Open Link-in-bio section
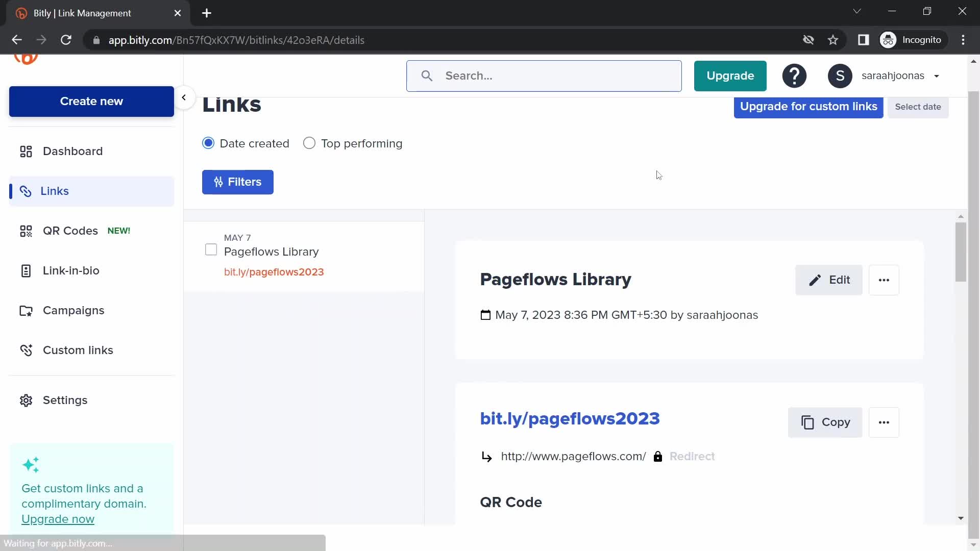Screen dimensions: 980x551 click(x=71, y=270)
